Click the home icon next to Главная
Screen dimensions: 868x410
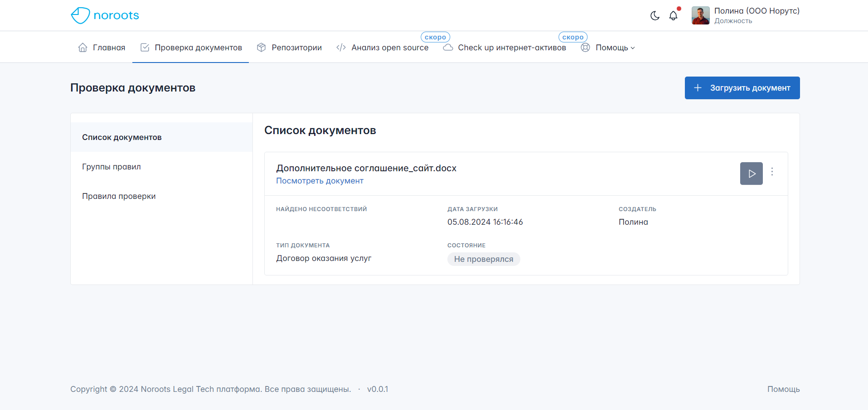(x=82, y=47)
